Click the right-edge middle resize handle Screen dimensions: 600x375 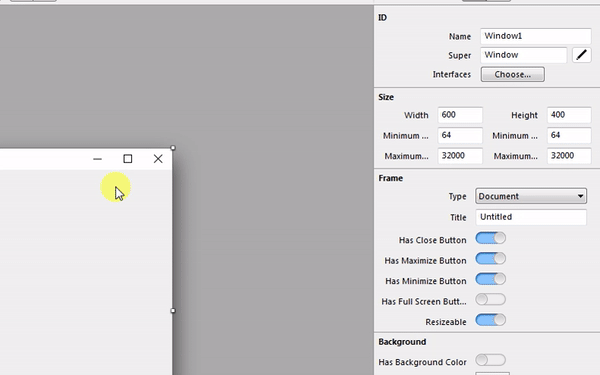(x=173, y=311)
